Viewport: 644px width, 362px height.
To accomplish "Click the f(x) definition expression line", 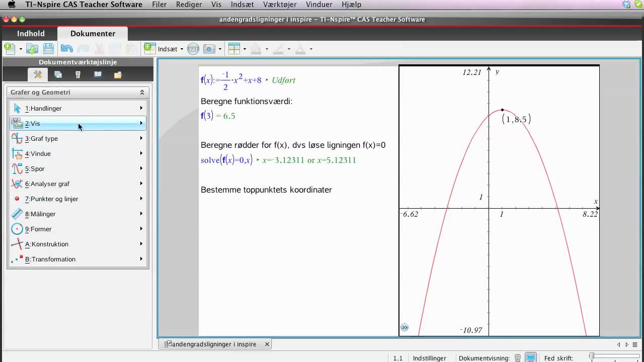I will click(x=248, y=80).
